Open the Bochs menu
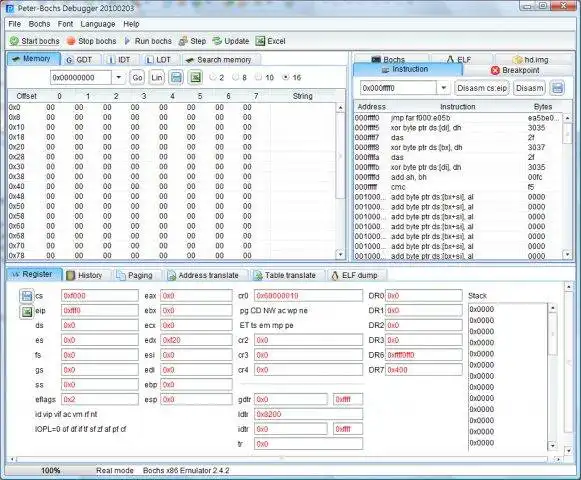This screenshot has height=480, width=581. tap(39, 24)
